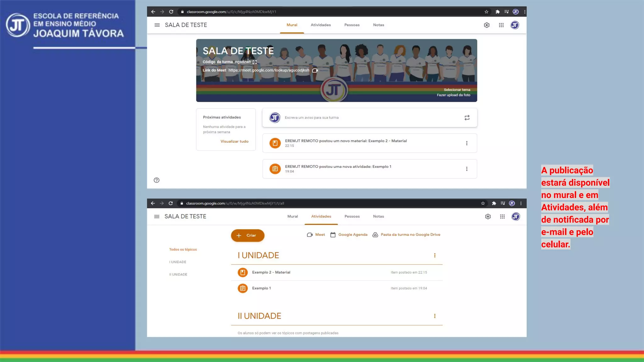The image size is (644, 362).
Task: Open the I UNIDADE topic heading
Action: (x=258, y=255)
